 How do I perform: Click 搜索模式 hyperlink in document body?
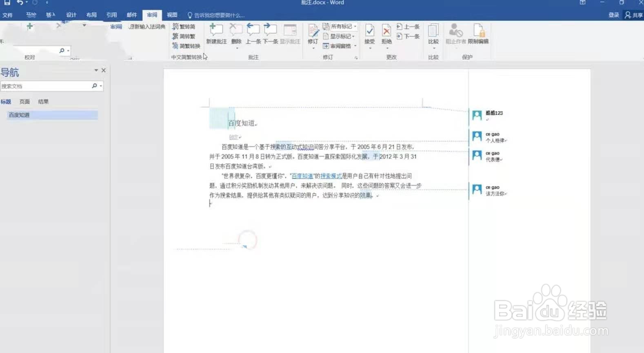331,176
